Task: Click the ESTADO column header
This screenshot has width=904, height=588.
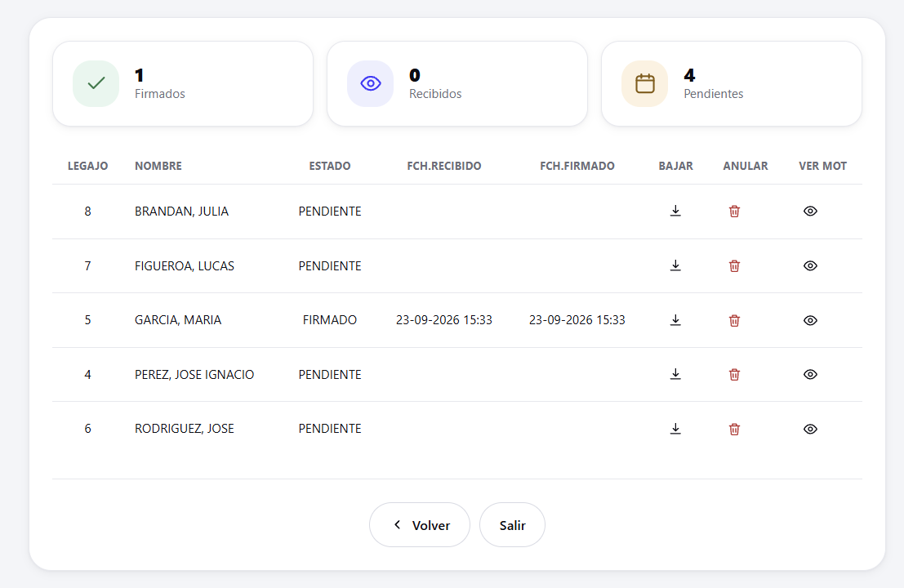Action: click(x=330, y=166)
